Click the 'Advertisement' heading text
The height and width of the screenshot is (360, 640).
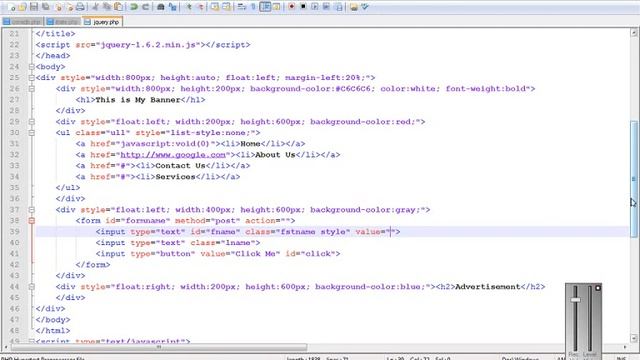click(x=488, y=287)
